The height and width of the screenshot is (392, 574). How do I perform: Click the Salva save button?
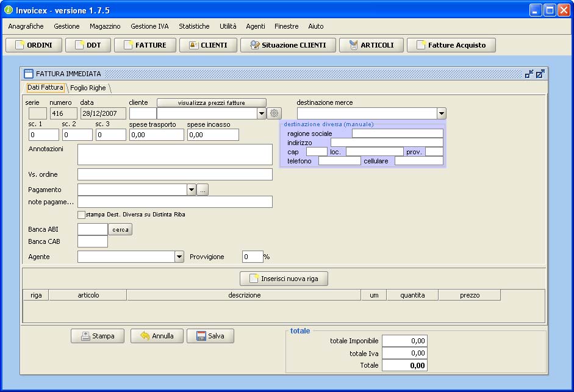pyautogui.click(x=210, y=336)
